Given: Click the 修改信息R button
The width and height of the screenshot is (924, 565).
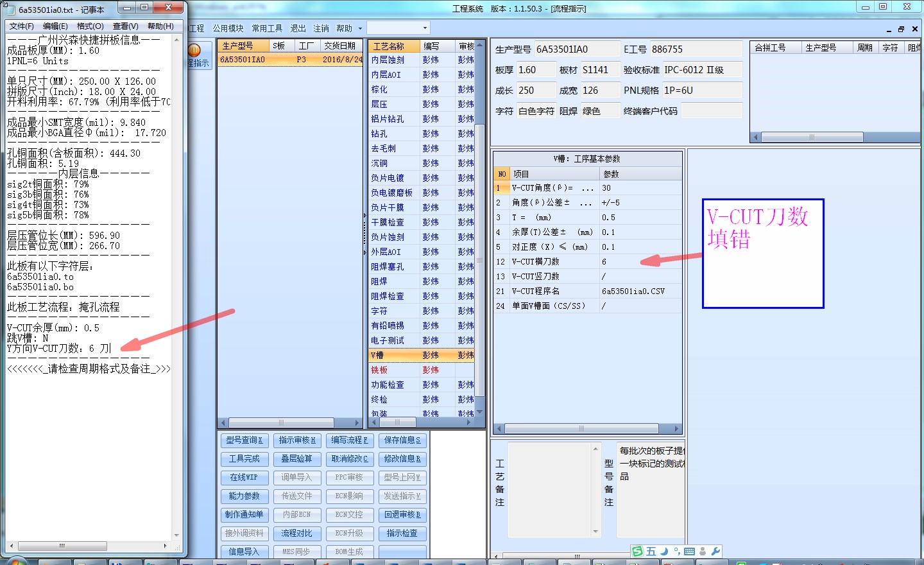Looking at the screenshot, I should 402,458.
